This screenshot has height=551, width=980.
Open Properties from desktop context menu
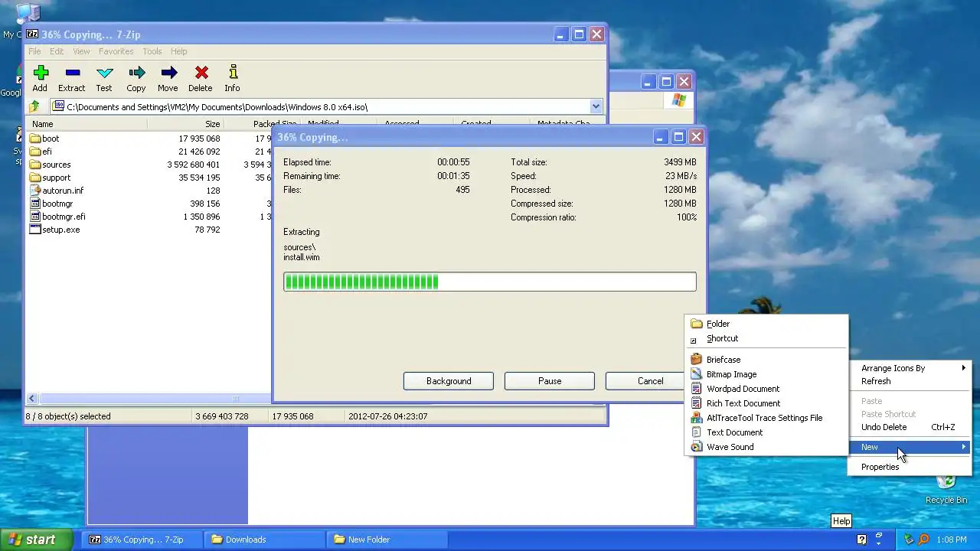point(910,467)
